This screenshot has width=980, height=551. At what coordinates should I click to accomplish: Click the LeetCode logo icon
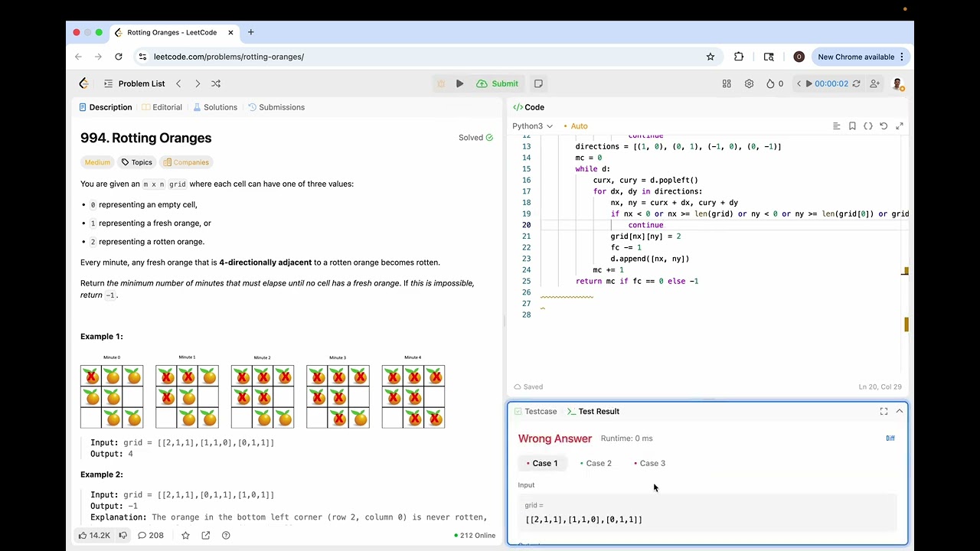84,83
